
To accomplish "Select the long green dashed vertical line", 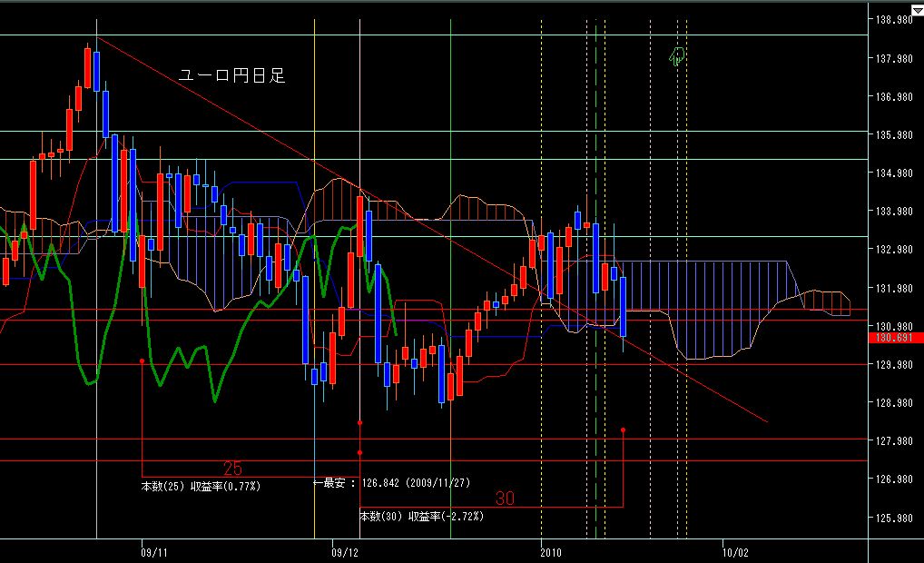I will point(595,279).
